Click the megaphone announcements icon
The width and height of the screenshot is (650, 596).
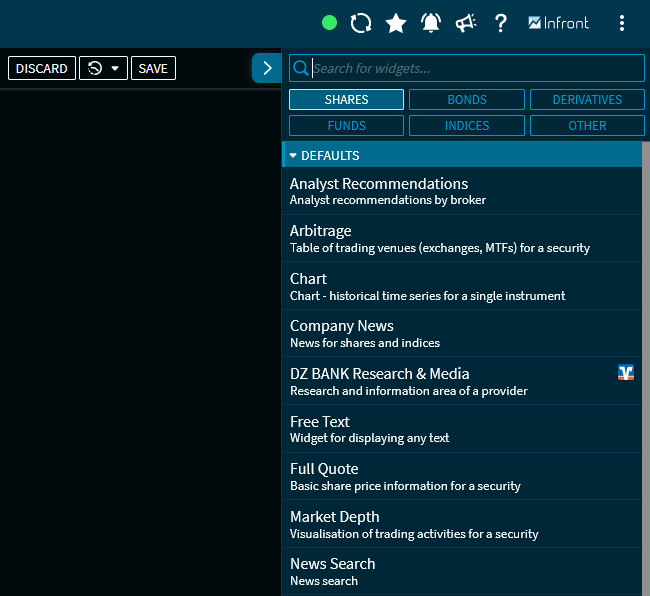pyautogui.click(x=466, y=23)
